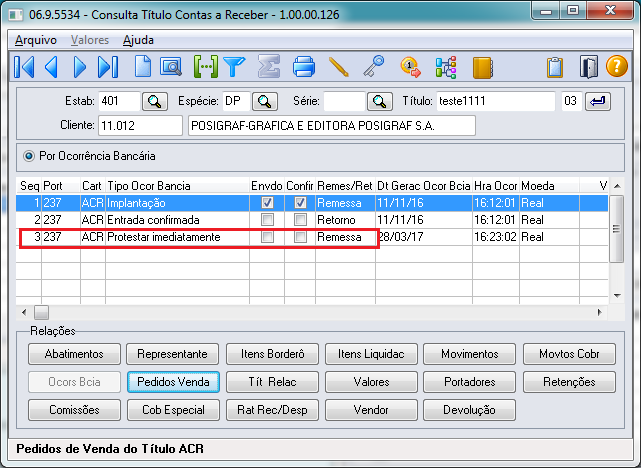Click the Dt Gerac Ocor Bcia column header
The image size is (641, 468).
[x=424, y=186]
